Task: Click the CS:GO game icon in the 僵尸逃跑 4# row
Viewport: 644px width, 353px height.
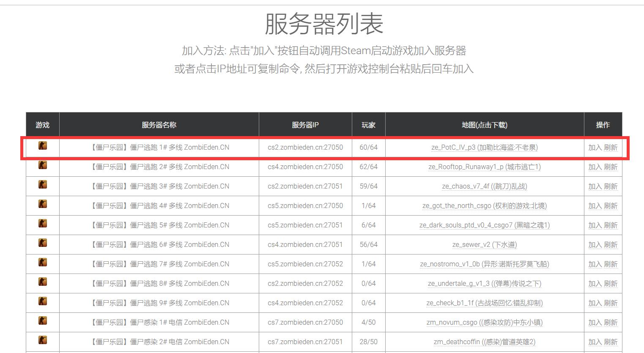Action: (x=43, y=204)
